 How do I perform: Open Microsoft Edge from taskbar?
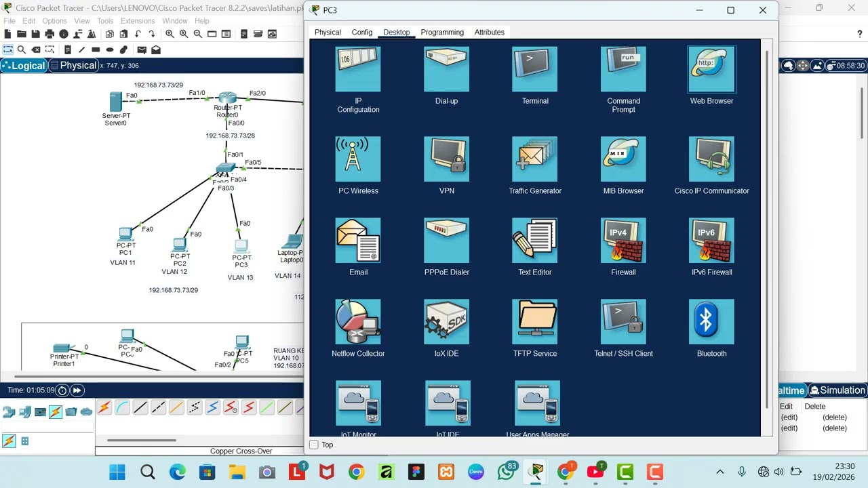[x=177, y=472]
